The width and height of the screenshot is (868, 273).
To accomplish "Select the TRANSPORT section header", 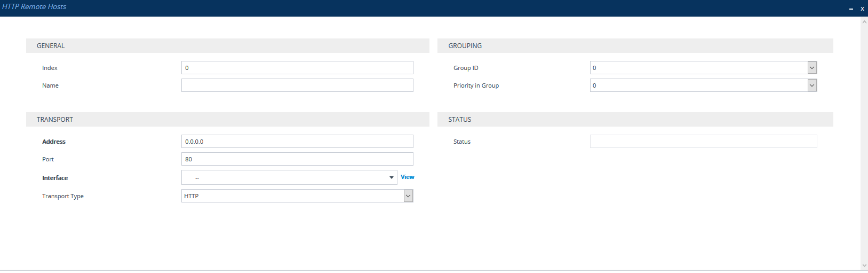I will (x=55, y=120).
